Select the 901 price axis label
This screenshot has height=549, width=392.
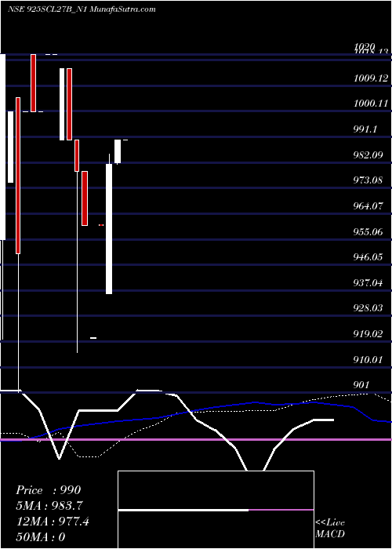click(x=361, y=385)
